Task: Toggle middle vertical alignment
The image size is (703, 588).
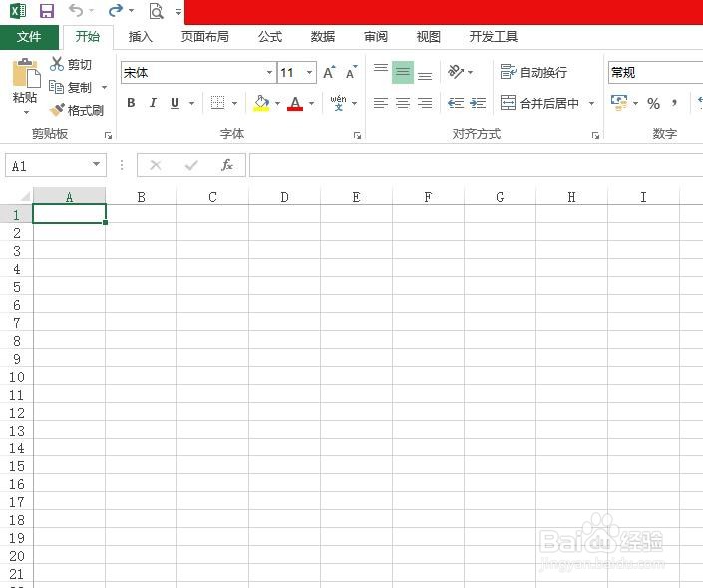Action: point(403,72)
